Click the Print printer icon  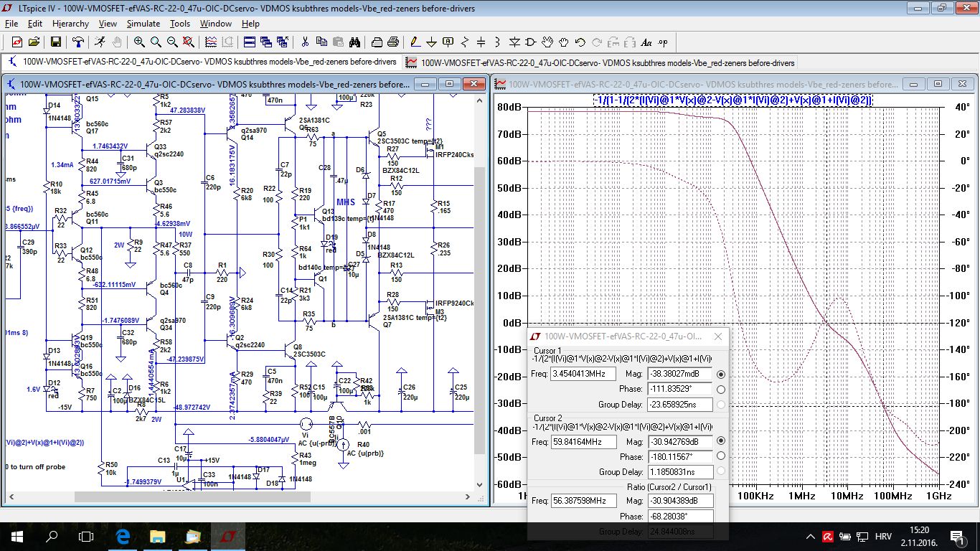click(393, 42)
